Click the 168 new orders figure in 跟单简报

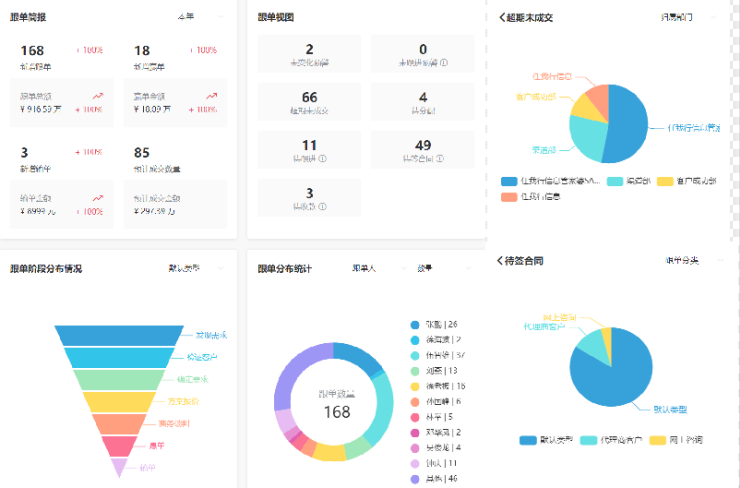tap(32, 50)
